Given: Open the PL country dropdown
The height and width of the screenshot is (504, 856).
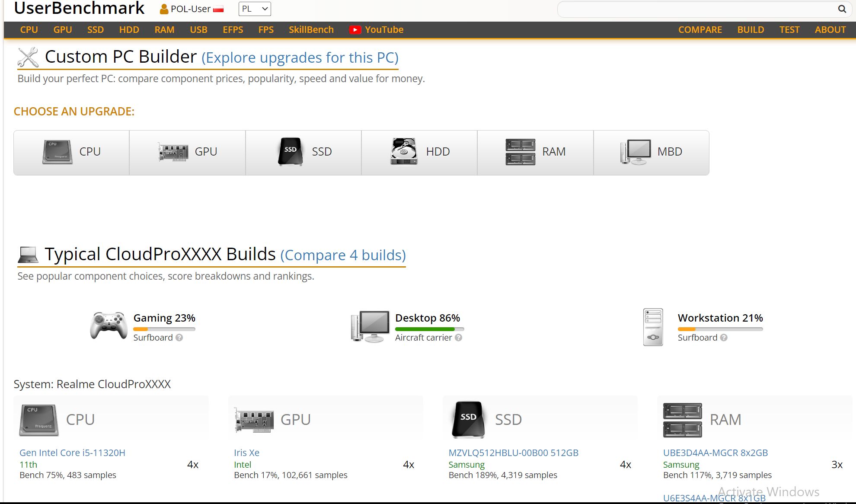Looking at the screenshot, I should [255, 9].
